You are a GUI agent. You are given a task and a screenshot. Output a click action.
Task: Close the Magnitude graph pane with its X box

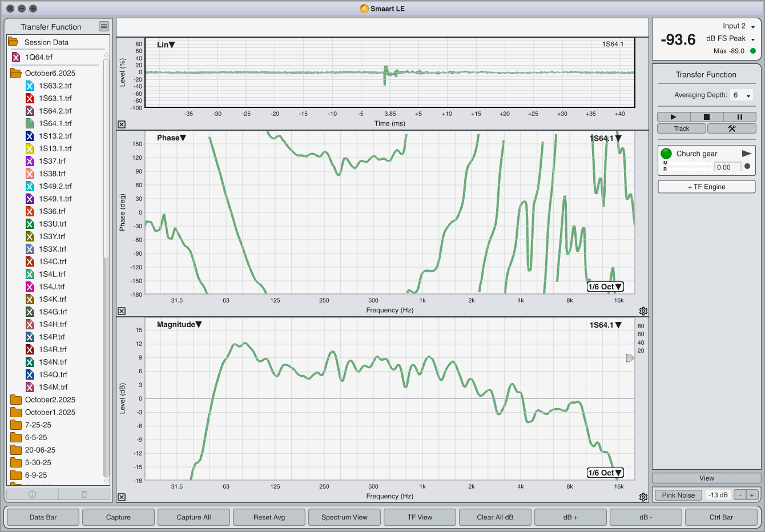pos(122,497)
